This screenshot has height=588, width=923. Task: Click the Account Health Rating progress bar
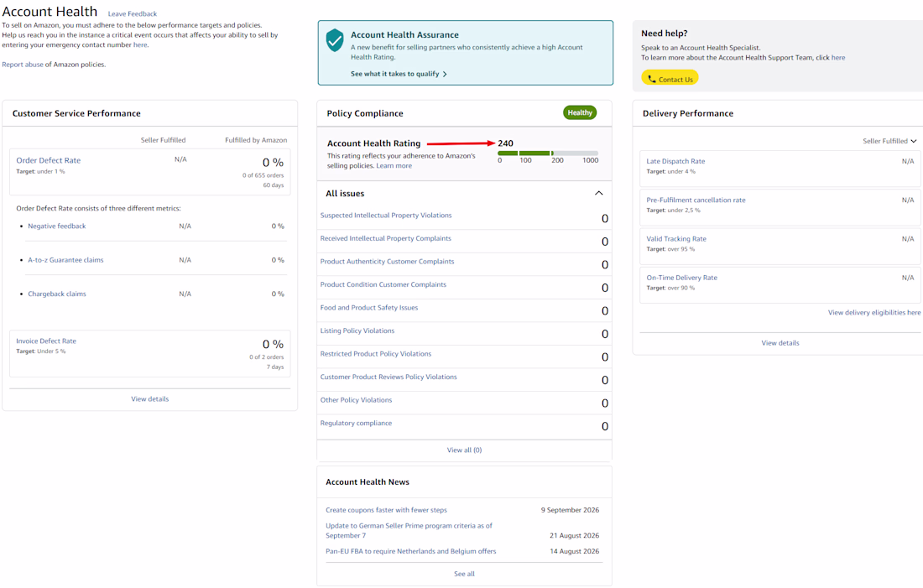pos(547,153)
